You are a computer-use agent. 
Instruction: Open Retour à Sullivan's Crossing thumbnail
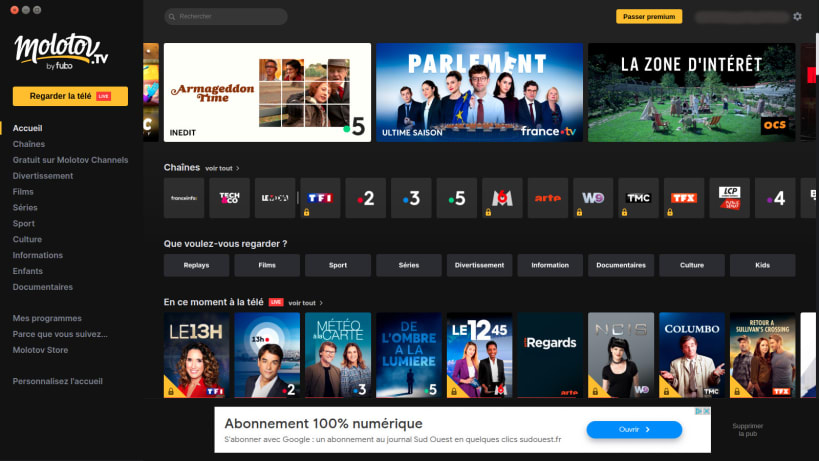coord(763,355)
